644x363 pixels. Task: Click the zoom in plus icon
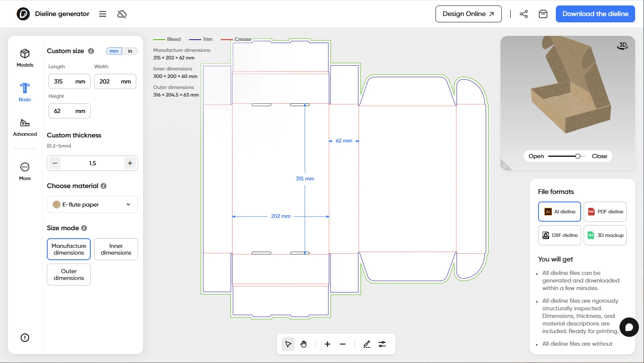tap(327, 344)
